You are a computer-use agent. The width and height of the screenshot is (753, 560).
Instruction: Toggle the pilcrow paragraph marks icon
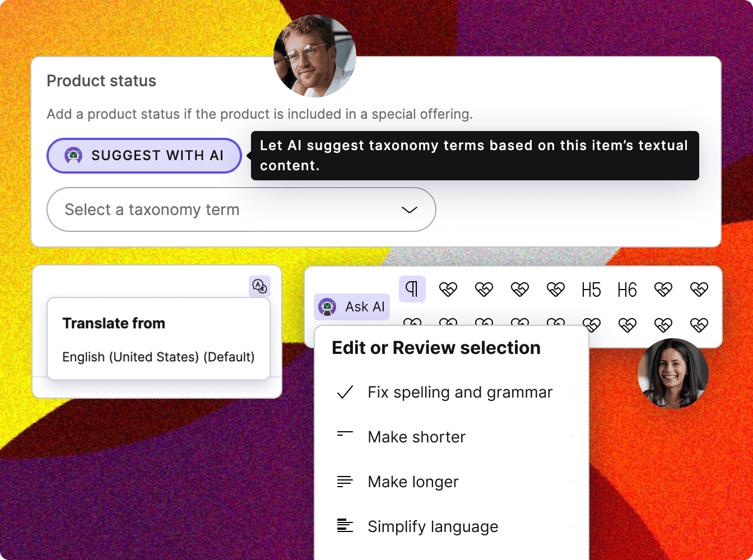tap(412, 289)
